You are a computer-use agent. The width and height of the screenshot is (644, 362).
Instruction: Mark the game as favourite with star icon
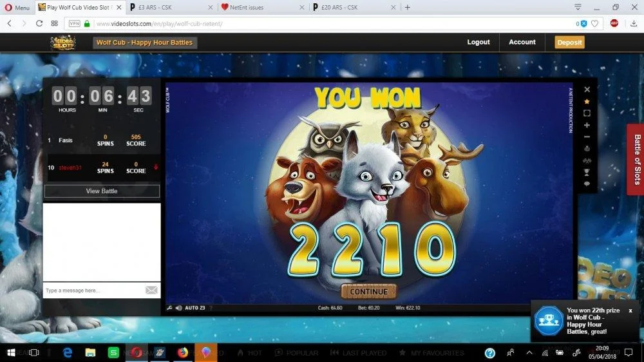[x=587, y=102]
